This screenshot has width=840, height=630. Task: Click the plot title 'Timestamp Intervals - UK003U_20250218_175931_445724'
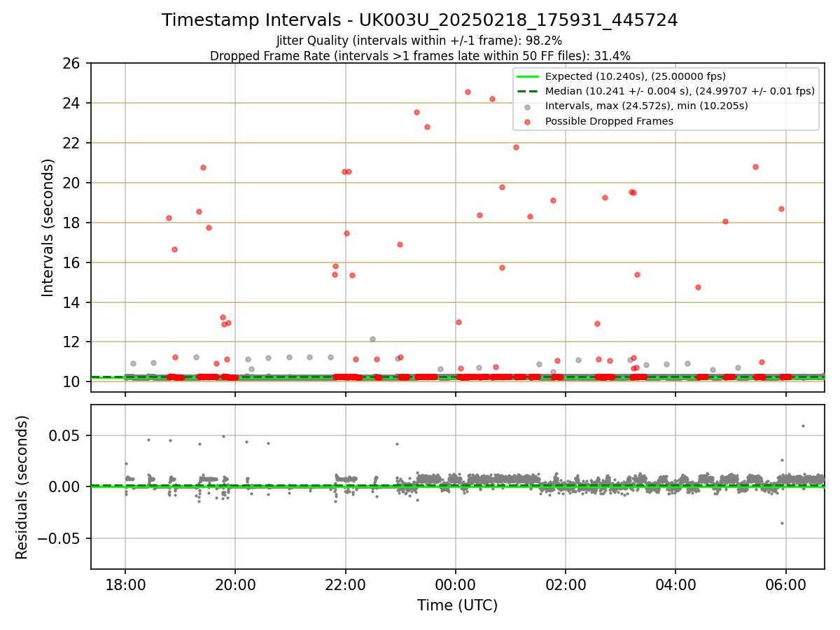point(420,20)
